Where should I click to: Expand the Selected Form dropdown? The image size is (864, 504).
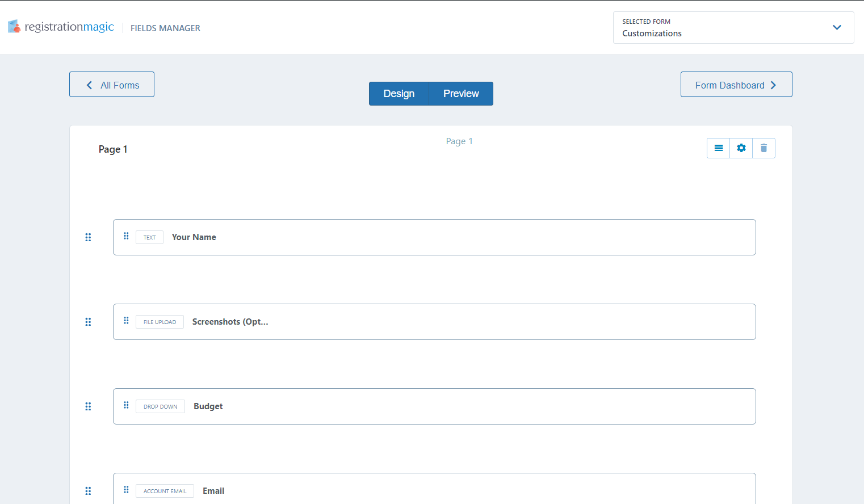pyautogui.click(x=732, y=28)
